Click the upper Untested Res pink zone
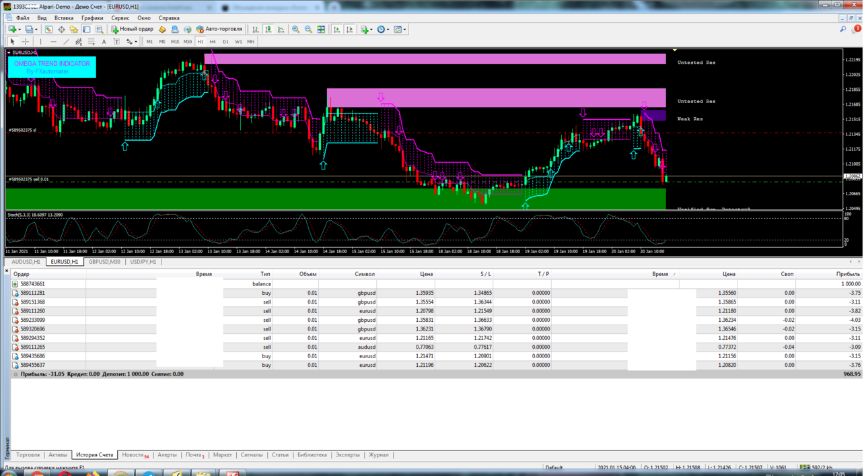This screenshot has width=868, height=476. [x=435, y=59]
